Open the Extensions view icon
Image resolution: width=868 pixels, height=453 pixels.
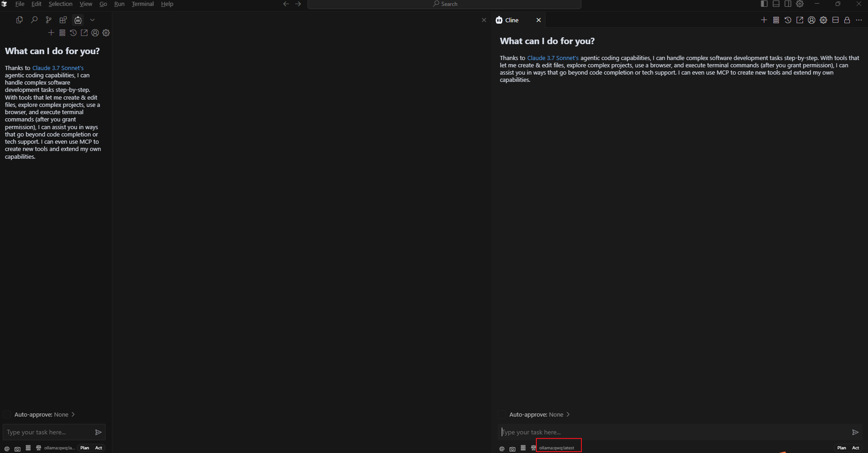[x=63, y=20]
